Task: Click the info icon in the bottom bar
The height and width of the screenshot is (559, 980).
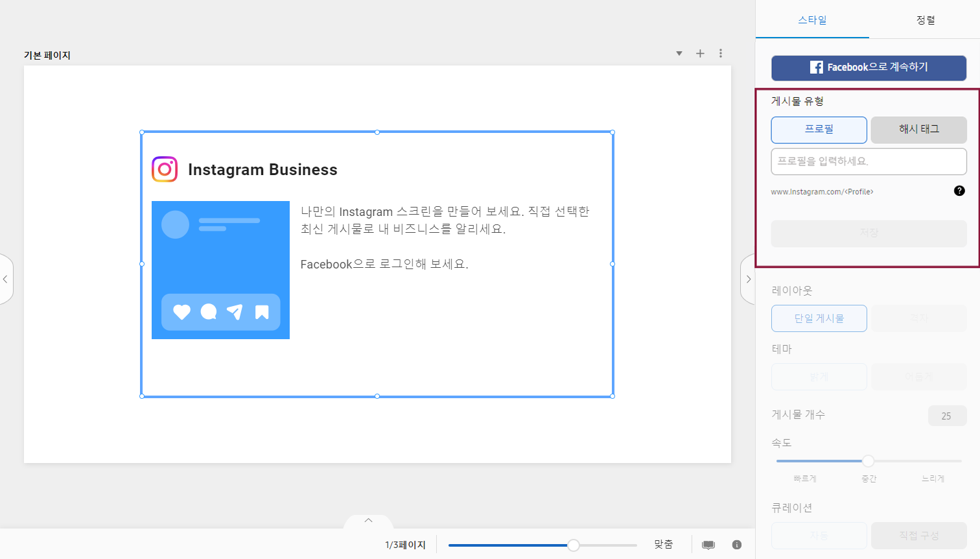Action: coord(737,545)
